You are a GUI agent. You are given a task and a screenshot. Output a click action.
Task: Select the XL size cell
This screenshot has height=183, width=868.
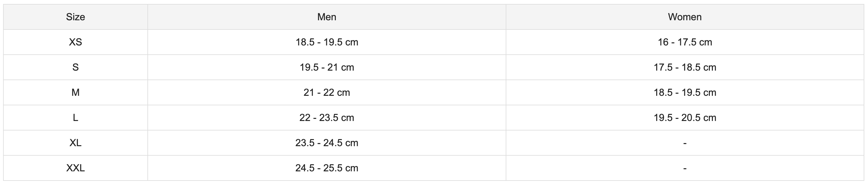(75, 143)
